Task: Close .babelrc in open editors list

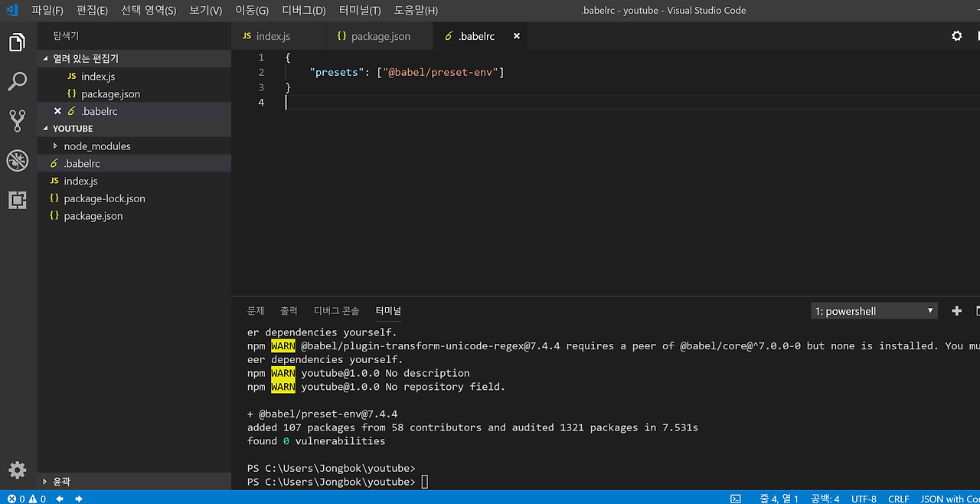Action: pos(57,111)
